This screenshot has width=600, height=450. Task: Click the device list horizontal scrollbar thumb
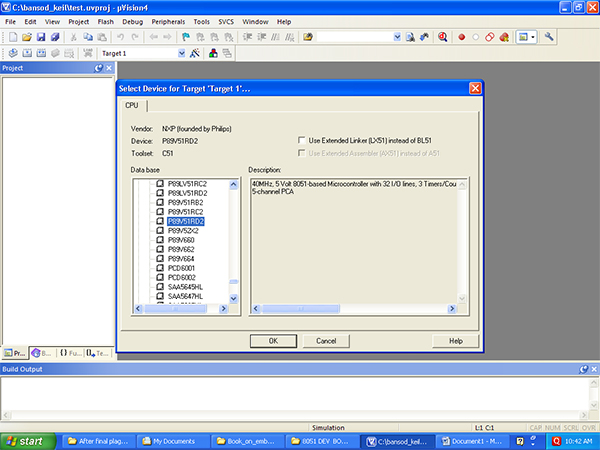175,308
